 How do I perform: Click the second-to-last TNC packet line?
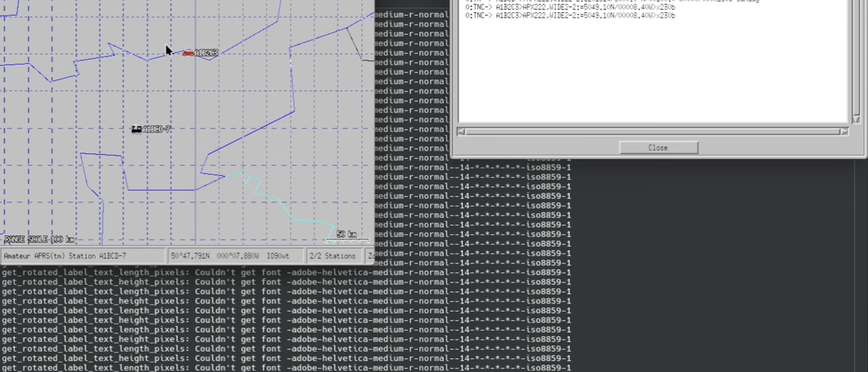[570, 7]
